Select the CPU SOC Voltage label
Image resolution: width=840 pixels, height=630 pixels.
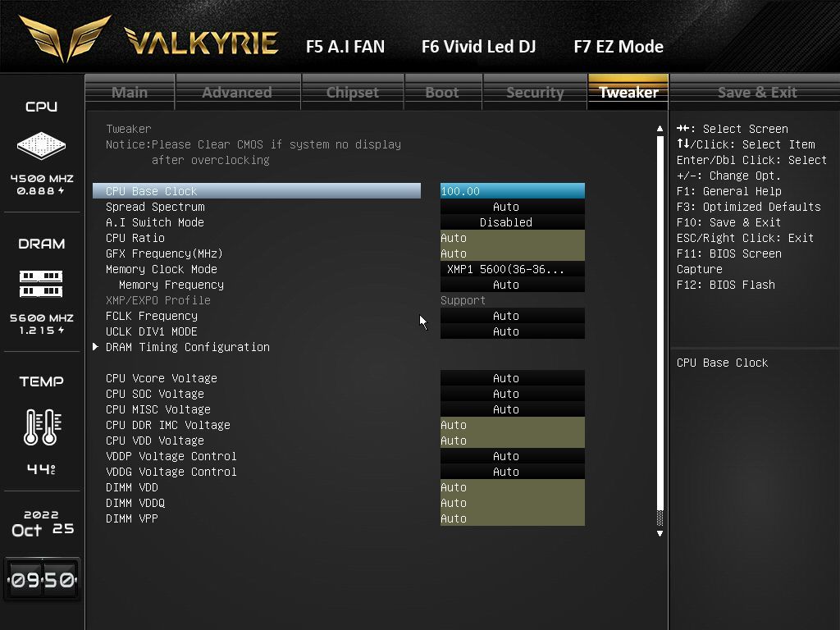(x=155, y=394)
